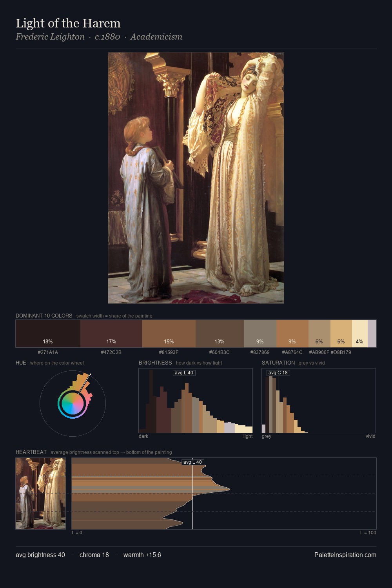Click the 'dark' axis label
The height and width of the screenshot is (588, 392).
(143, 436)
